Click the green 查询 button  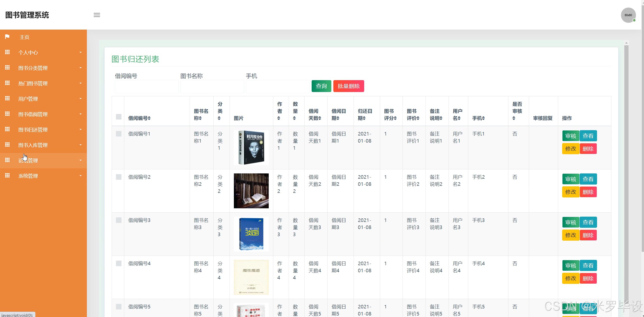(321, 86)
